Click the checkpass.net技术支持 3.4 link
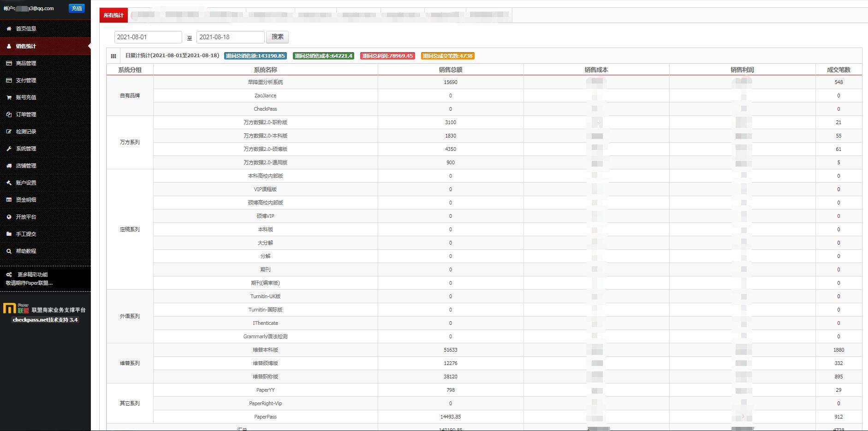 (x=45, y=320)
